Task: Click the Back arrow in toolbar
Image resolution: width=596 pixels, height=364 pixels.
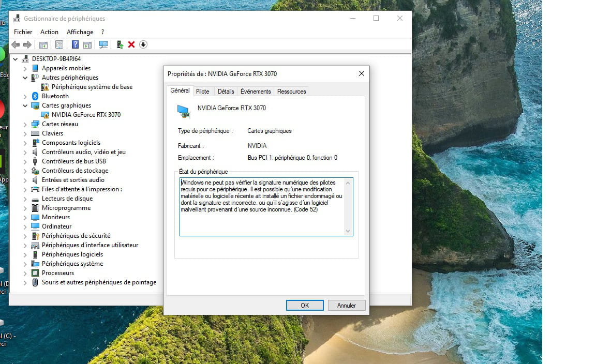Action: click(x=16, y=45)
